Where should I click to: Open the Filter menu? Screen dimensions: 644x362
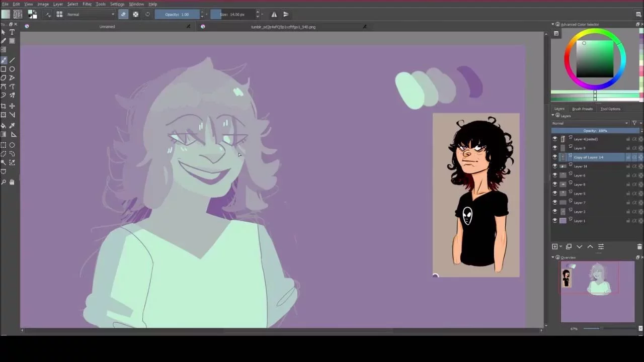click(87, 4)
